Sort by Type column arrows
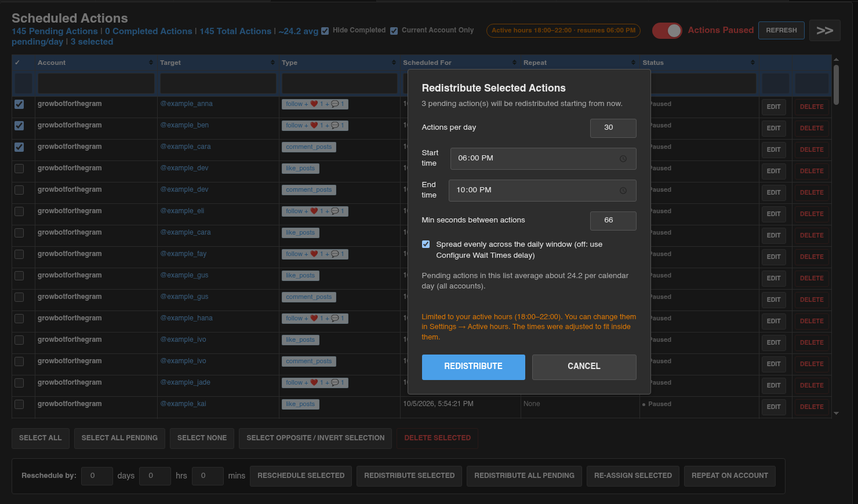This screenshot has width=858, height=504. (x=394, y=63)
